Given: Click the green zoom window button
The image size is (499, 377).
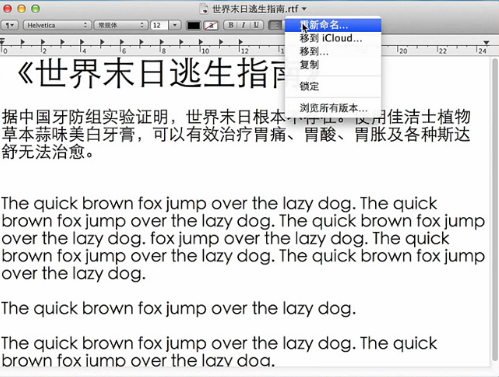Looking at the screenshot, I should point(36,9).
